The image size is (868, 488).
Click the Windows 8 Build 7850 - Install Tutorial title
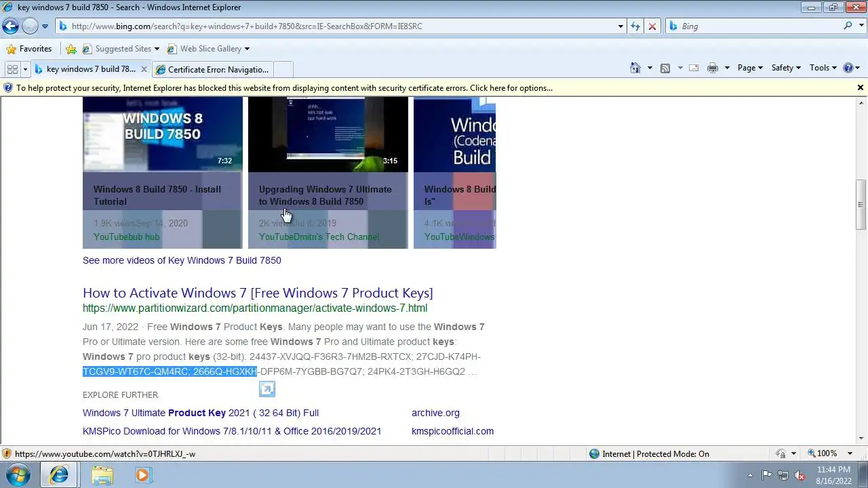157,195
